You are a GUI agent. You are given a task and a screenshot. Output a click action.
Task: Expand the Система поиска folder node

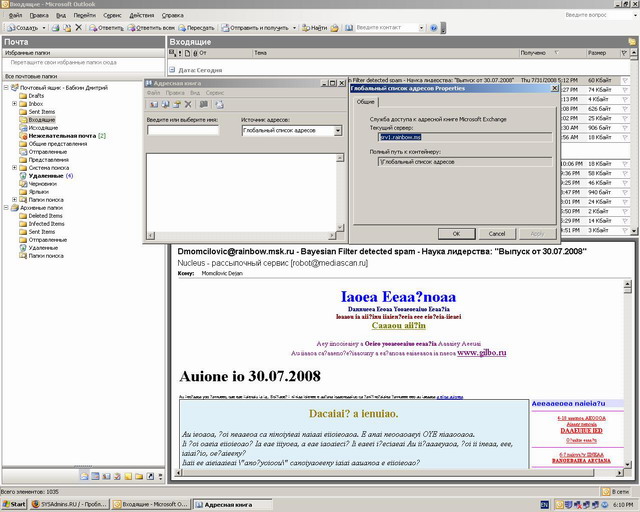14,167
